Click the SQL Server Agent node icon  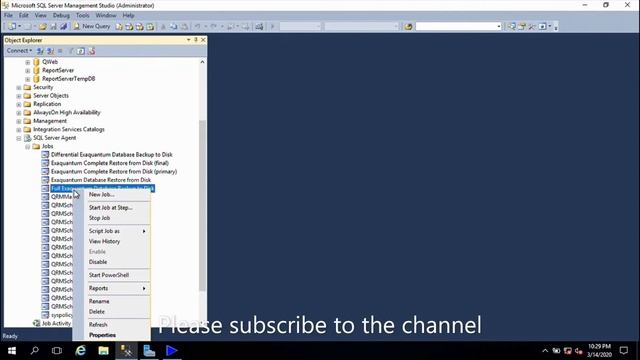27,138
